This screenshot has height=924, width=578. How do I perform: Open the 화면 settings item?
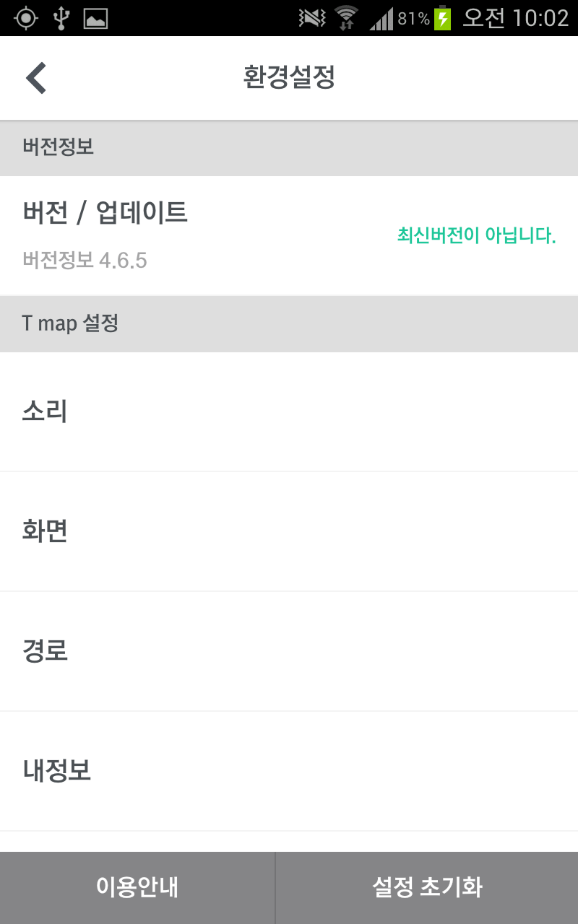[x=289, y=531]
